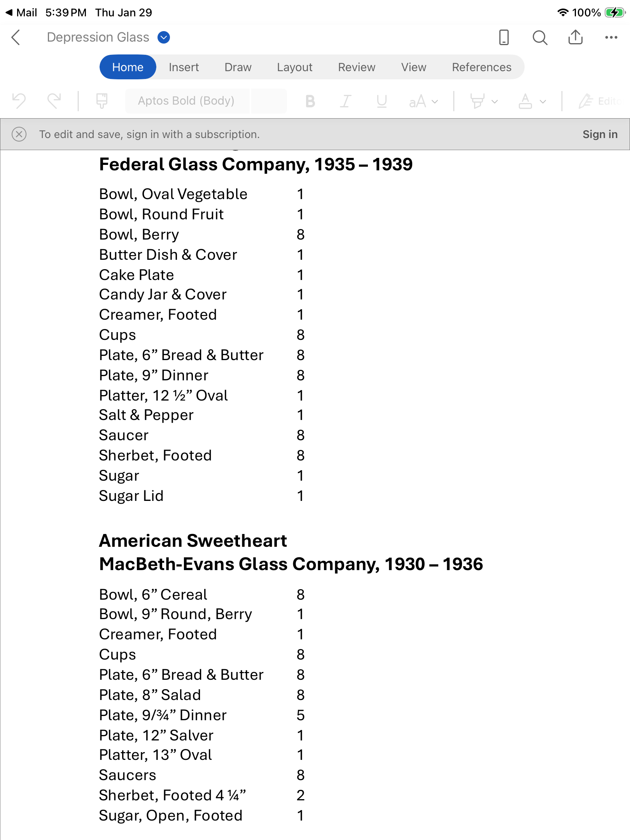Viewport: 630px width, 840px height.
Task: Toggle italic formatting
Action: pyautogui.click(x=345, y=101)
